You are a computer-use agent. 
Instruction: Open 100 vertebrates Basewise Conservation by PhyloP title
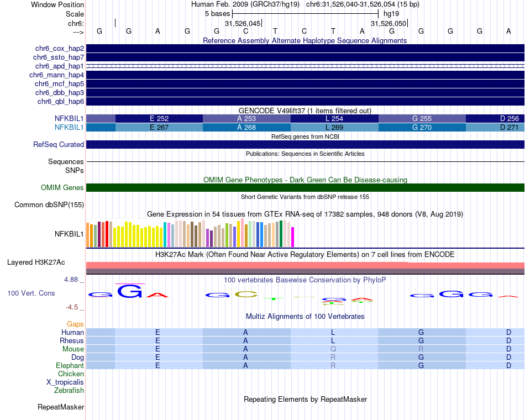[305, 280]
